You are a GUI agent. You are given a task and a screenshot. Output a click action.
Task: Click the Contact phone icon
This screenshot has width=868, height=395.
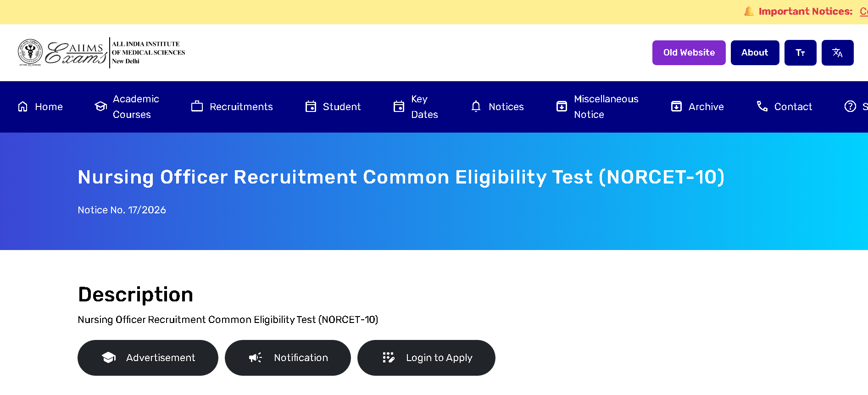[x=762, y=107]
